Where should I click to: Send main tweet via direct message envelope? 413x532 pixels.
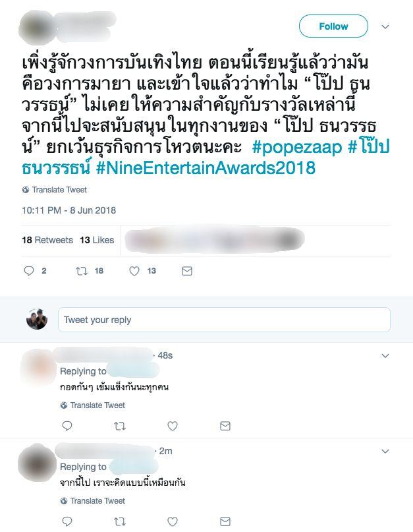click(187, 271)
